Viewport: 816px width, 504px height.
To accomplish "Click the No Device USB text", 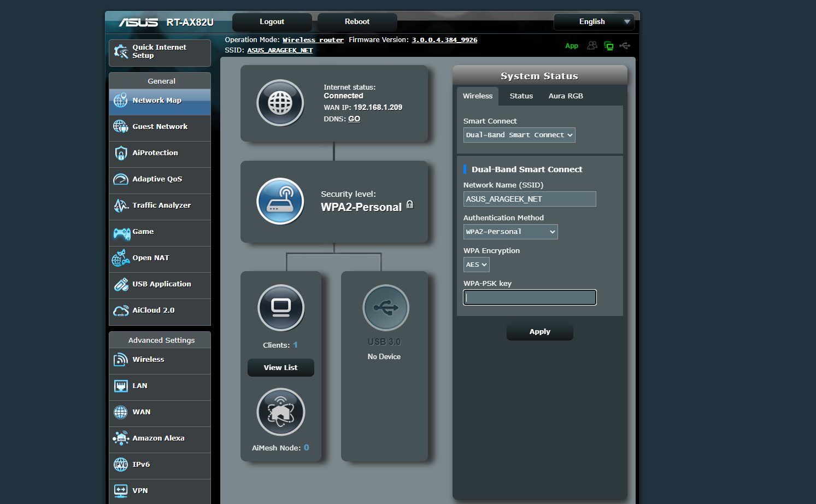I will click(384, 356).
